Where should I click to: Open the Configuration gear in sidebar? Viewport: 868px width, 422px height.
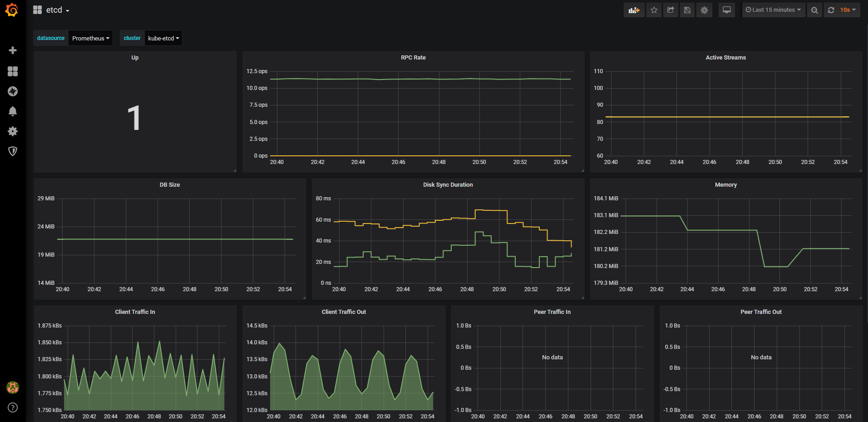tap(13, 131)
